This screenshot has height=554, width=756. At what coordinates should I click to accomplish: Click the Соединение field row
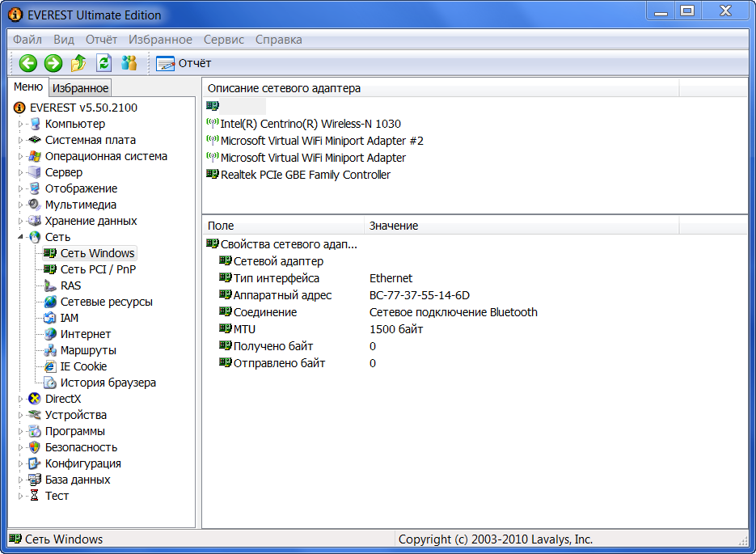click(x=378, y=312)
